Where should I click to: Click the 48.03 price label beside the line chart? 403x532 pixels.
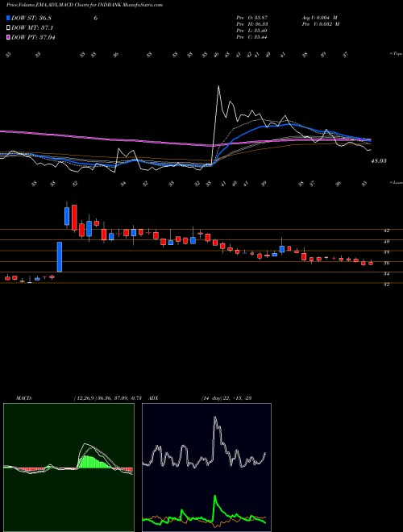point(379,161)
